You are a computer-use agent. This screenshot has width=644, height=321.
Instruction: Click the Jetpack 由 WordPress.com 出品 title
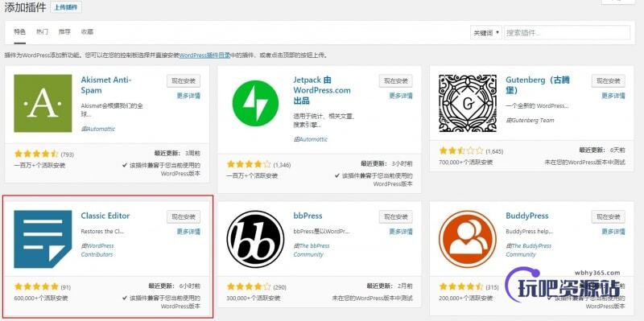click(x=322, y=90)
